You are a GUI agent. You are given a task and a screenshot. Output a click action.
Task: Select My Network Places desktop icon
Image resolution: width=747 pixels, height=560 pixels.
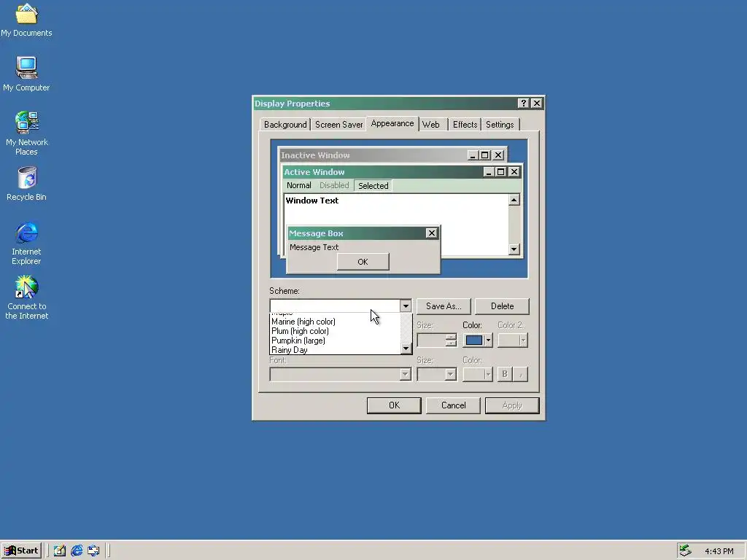tap(26, 133)
